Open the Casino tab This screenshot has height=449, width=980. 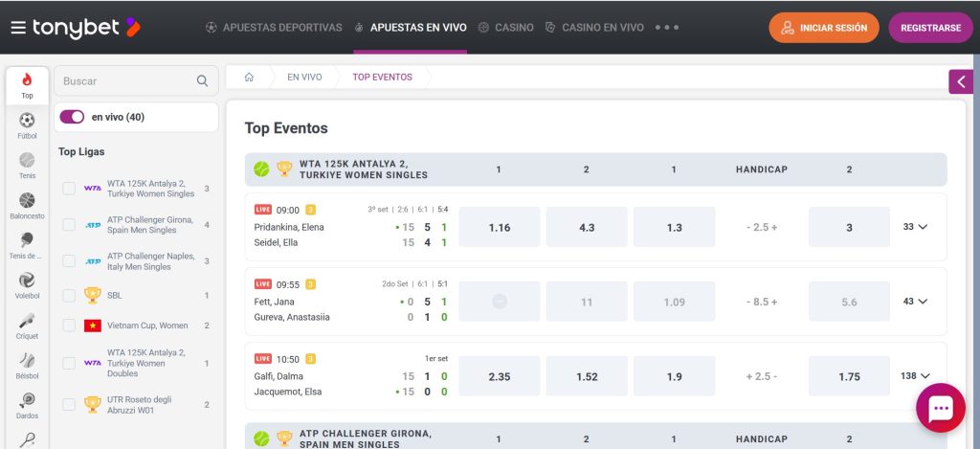505,28
